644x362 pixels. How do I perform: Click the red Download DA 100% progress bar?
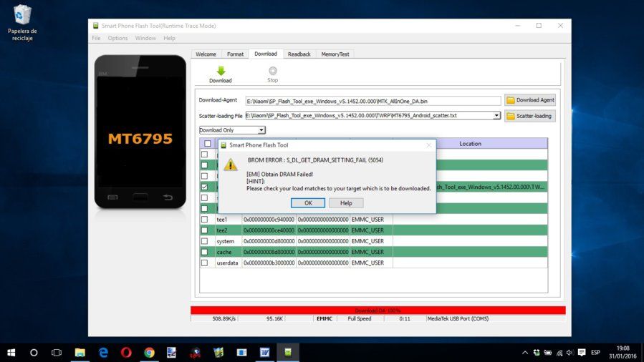(x=378, y=310)
